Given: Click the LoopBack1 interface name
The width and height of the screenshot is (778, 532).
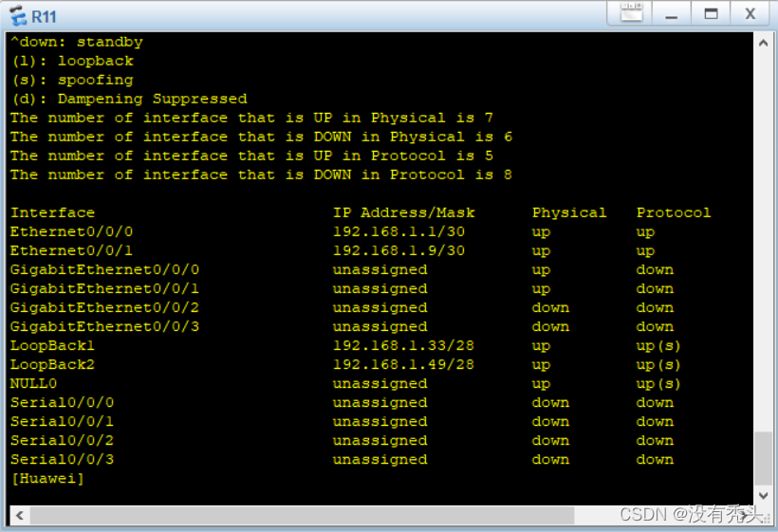Looking at the screenshot, I should (52, 345).
